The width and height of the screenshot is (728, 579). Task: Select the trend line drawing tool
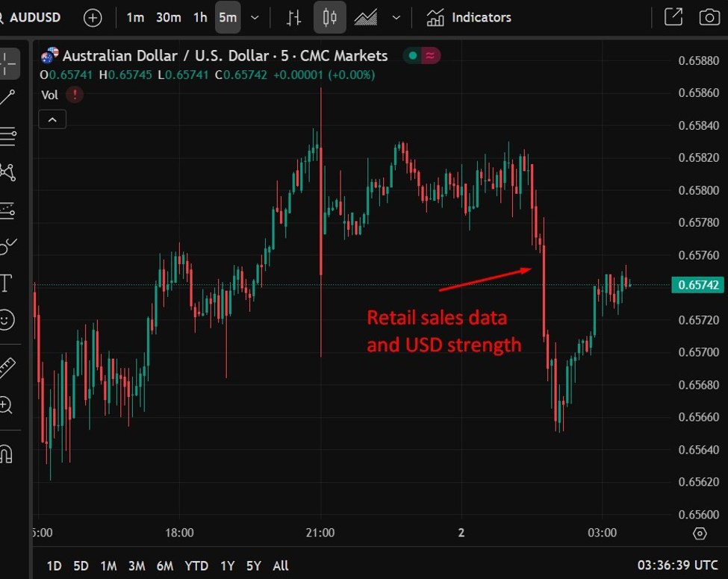pos(8,98)
